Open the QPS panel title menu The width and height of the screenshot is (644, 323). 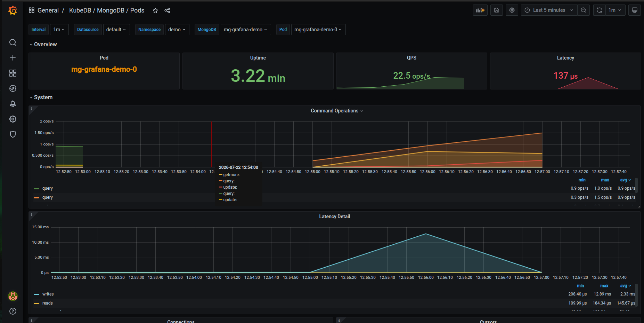pos(411,58)
